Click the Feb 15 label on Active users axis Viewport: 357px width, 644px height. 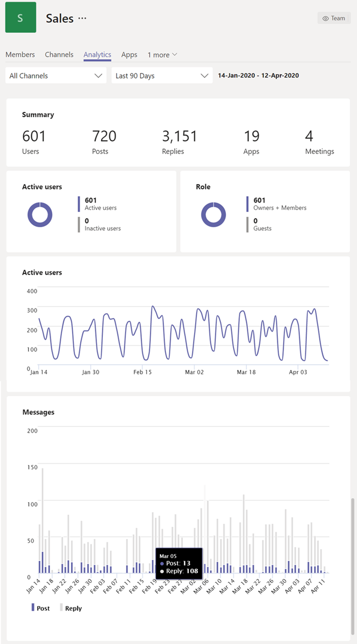tap(142, 372)
